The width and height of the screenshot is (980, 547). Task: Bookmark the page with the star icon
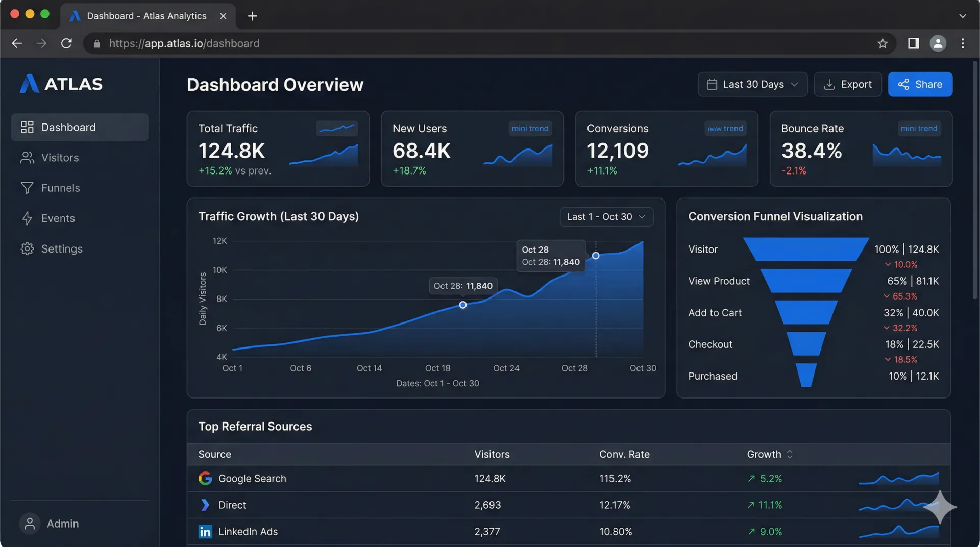pyautogui.click(x=883, y=43)
